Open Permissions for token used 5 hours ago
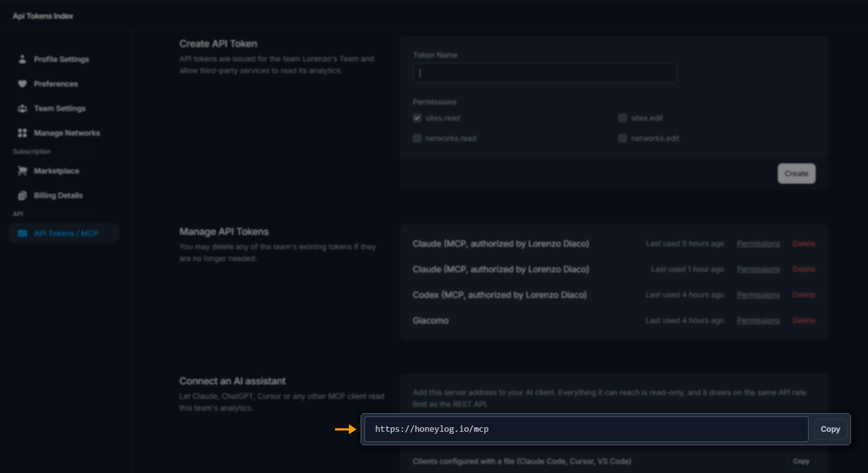868x473 pixels. [x=758, y=243]
